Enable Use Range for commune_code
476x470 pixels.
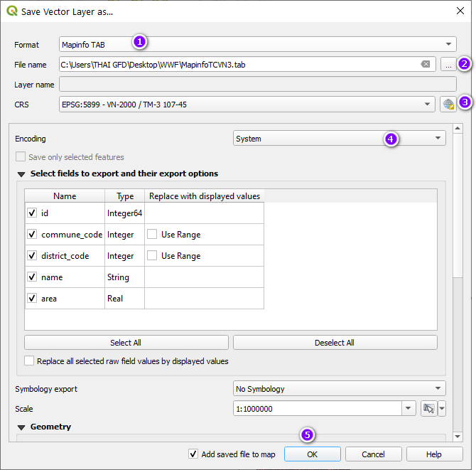pos(152,234)
